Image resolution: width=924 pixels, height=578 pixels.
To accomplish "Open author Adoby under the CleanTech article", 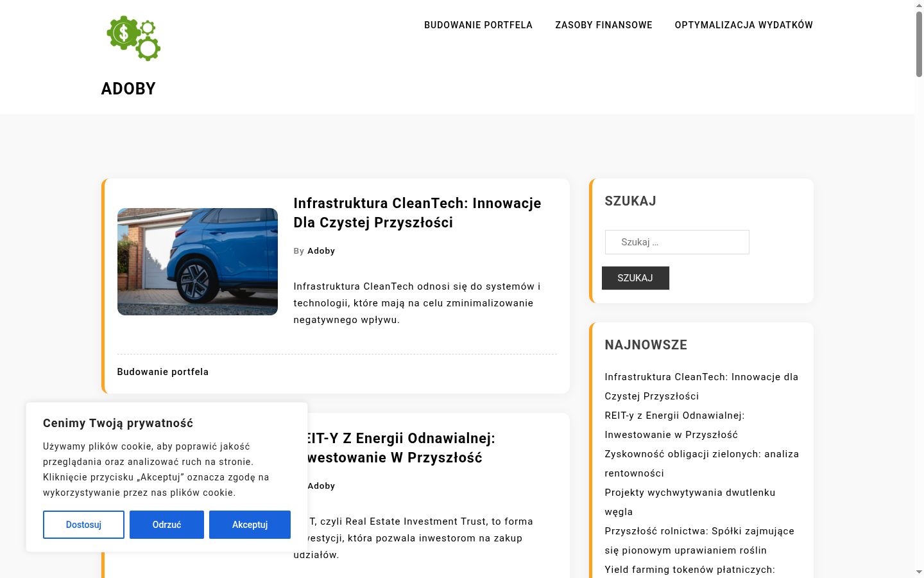I will point(321,251).
